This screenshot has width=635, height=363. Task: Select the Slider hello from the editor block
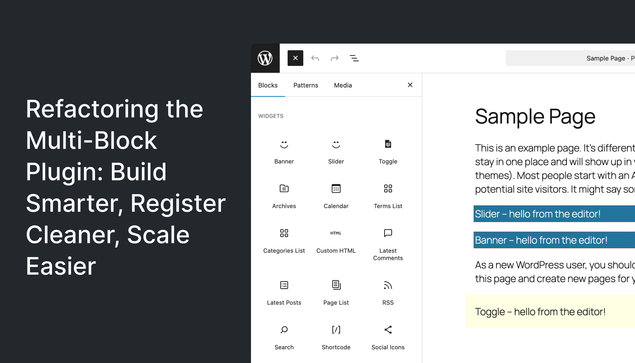(x=554, y=214)
